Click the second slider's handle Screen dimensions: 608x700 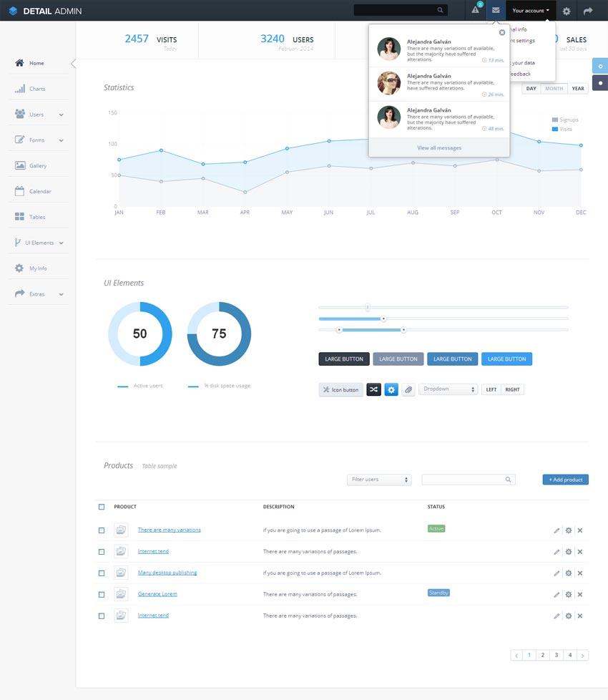(383, 319)
